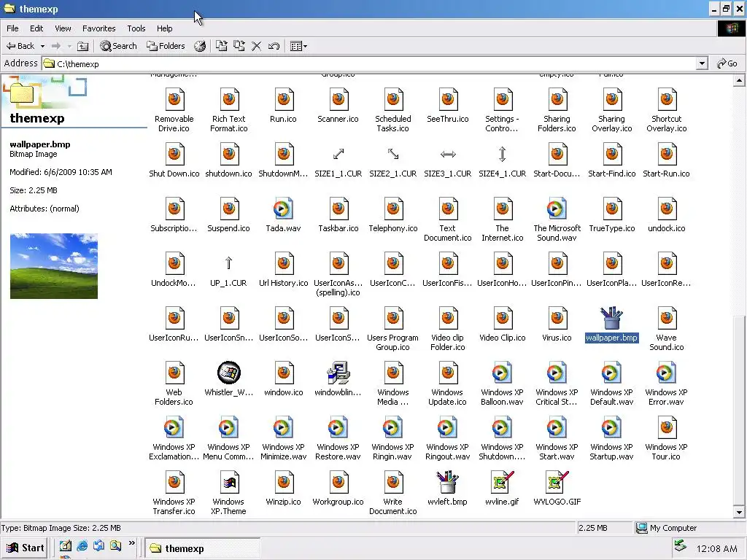Click the address field showing C:\themexp
The width and height of the screenshot is (747, 560).
coord(368,64)
